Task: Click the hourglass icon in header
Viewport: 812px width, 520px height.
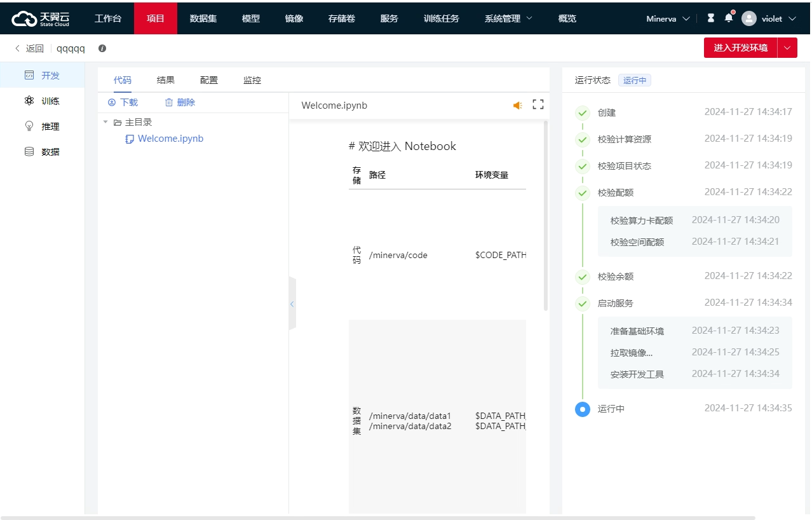Action: (710, 18)
